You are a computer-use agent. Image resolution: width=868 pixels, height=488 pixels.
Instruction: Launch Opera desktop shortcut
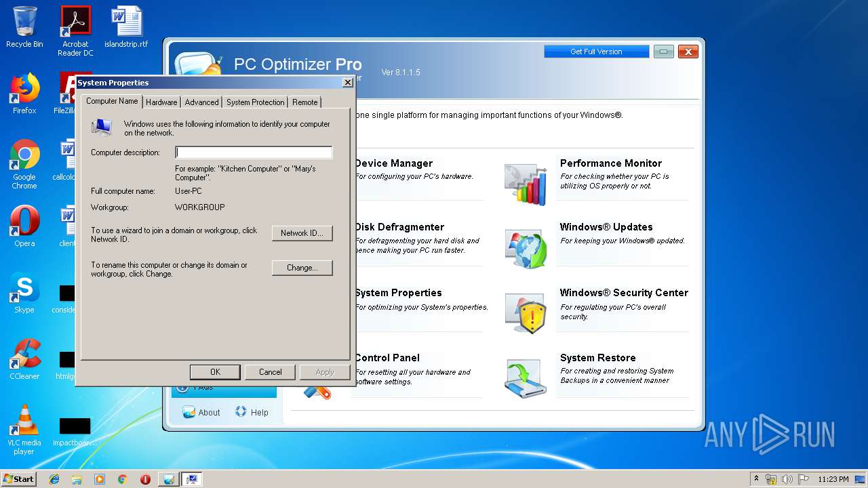point(24,226)
